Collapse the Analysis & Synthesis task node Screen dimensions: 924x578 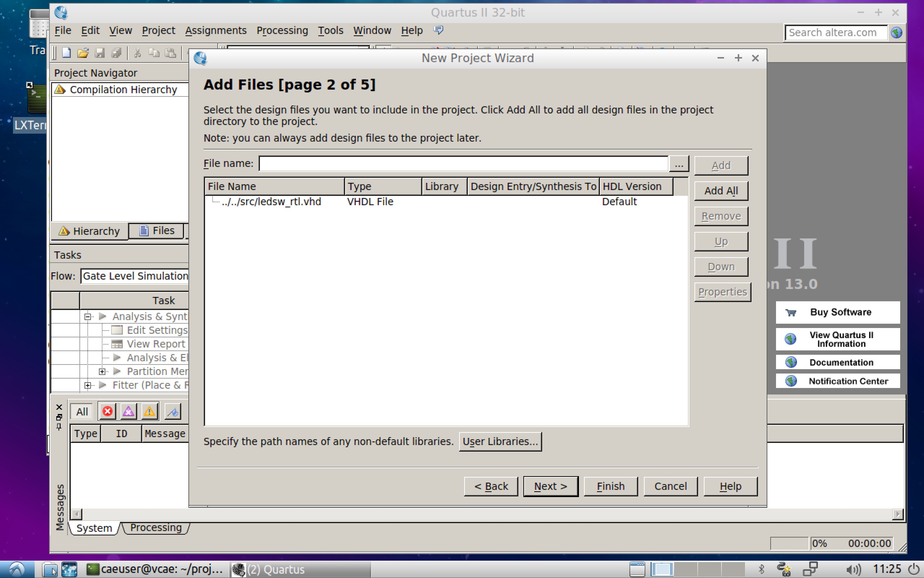[x=87, y=316]
